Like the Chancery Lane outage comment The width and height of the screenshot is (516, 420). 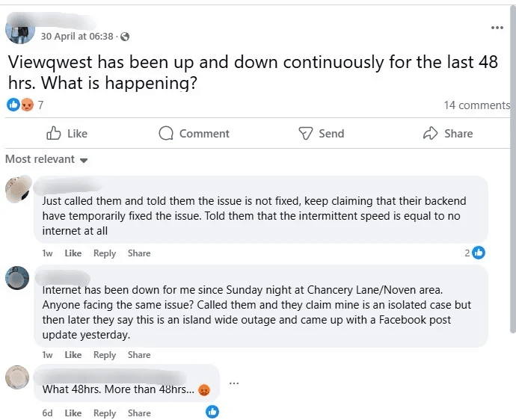[x=73, y=355]
